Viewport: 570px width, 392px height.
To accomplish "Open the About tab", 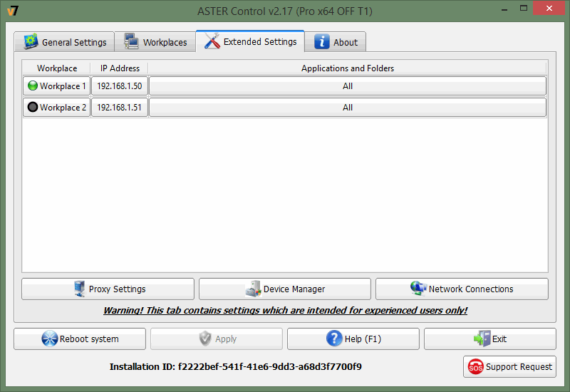I will pos(336,42).
